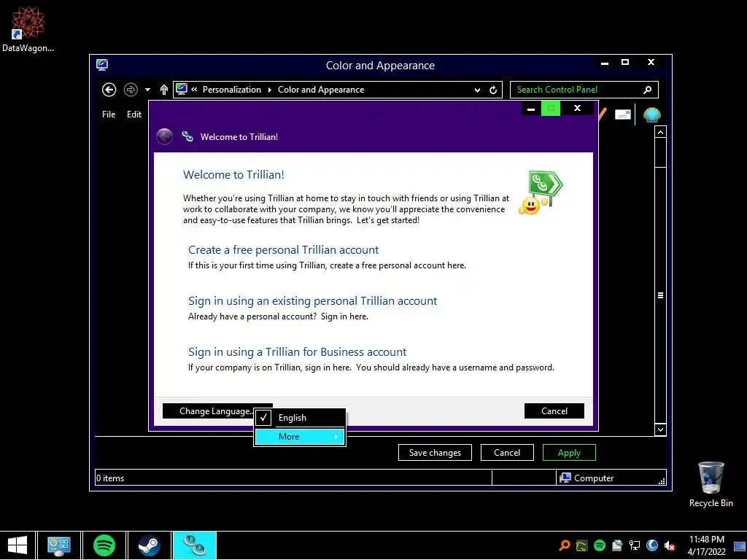
Task: Click the Spotify tray icon
Action: 600,545
